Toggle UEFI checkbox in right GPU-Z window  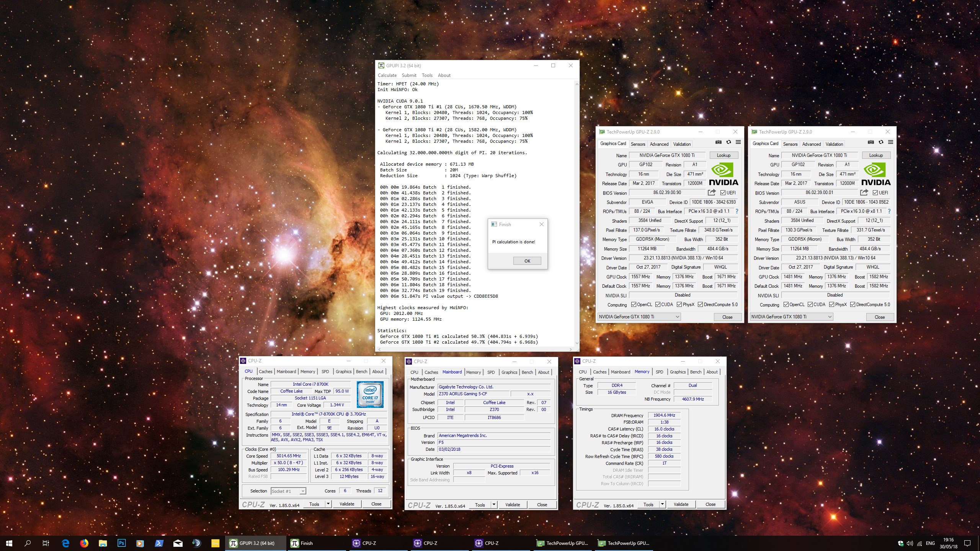point(875,193)
